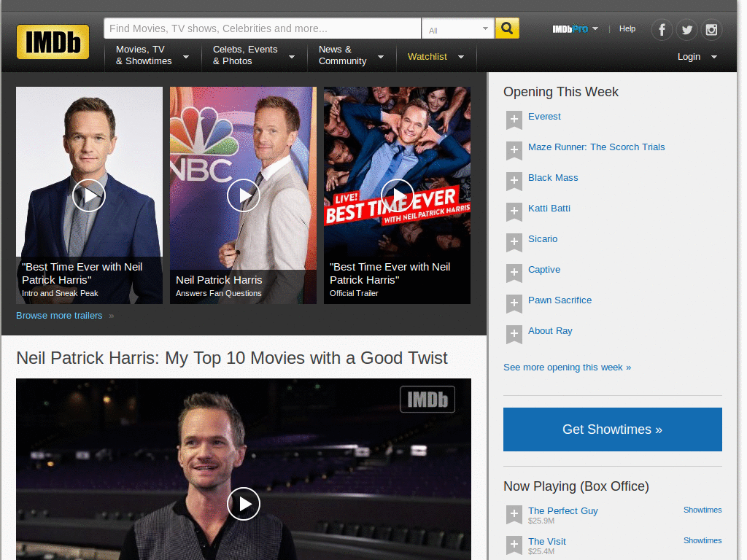Add The Perfect Guy to watchlist ribbon
Image resolution: width=747 pixels, height=560 pixels.
(514, 514)
